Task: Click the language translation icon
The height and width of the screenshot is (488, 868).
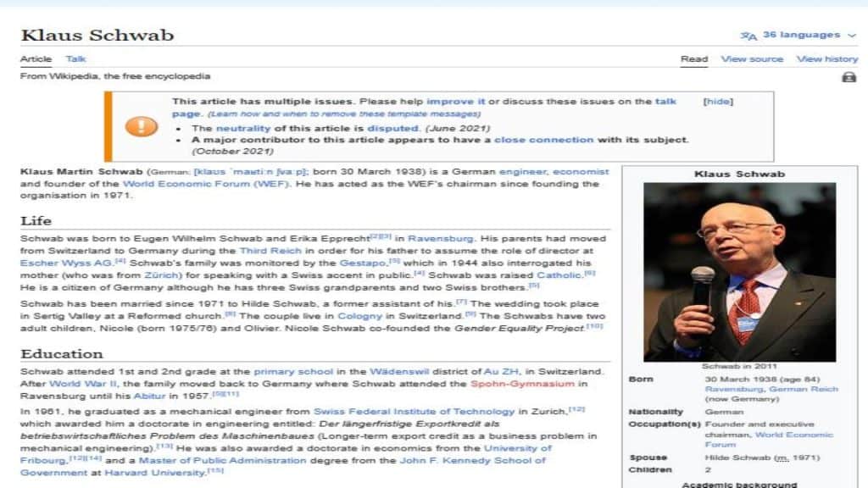Action: pos(748,36)
